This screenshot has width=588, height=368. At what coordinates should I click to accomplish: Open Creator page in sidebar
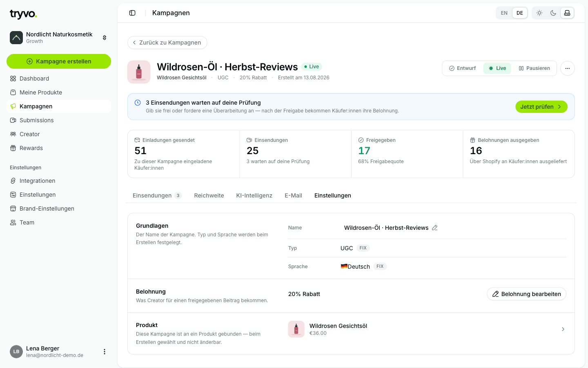pyautogui.click(x=59, y=134)
